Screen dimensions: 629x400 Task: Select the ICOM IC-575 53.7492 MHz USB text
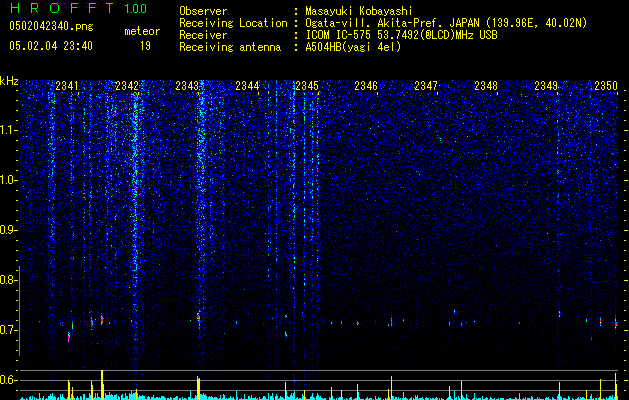point(401,35)
